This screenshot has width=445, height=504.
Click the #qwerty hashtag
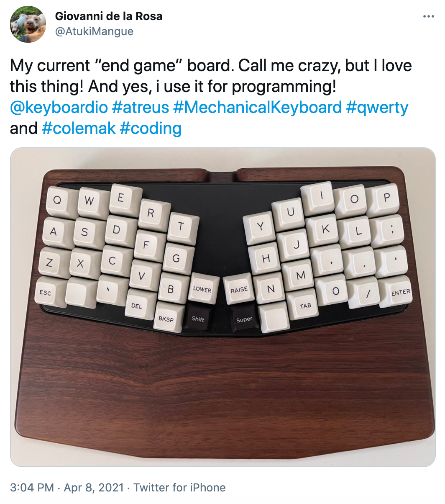pyautogui.click(x=377, y=107)
